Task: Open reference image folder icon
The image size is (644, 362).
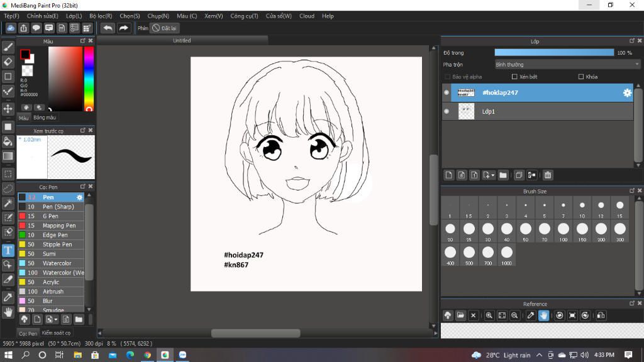Action: [x=460, y=315]
